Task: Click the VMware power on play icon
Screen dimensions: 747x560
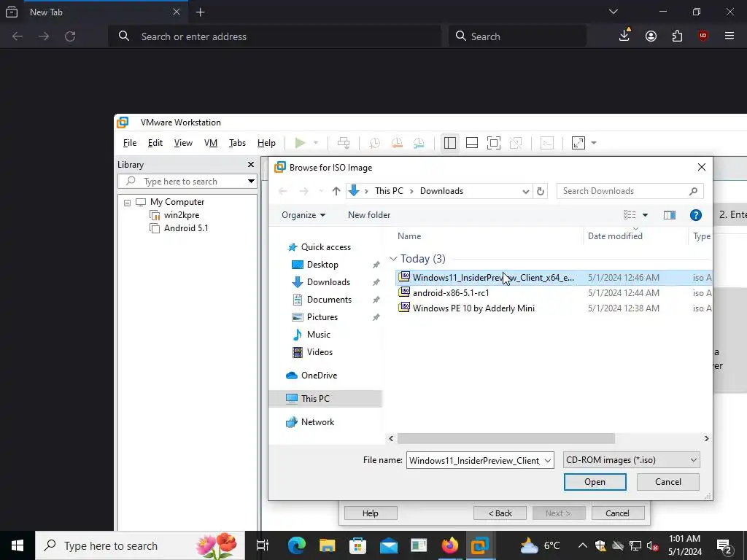Action: [x=300, y=143]
